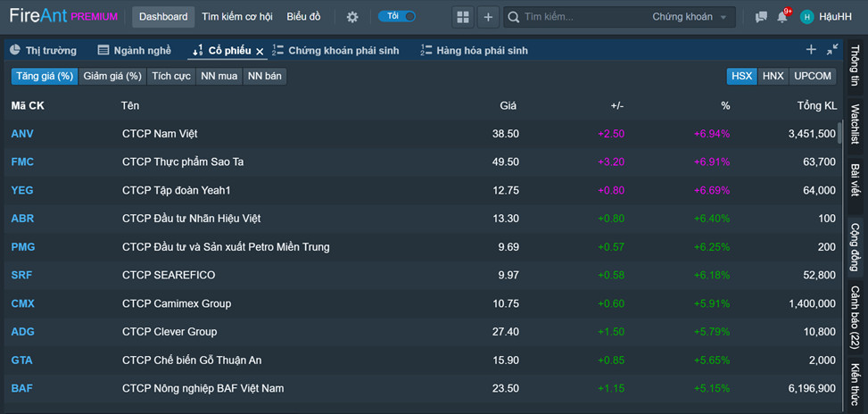This screenshot has width=868, height=414.
Task: Open the chat messages icon
Action: (x=761, y=17)
